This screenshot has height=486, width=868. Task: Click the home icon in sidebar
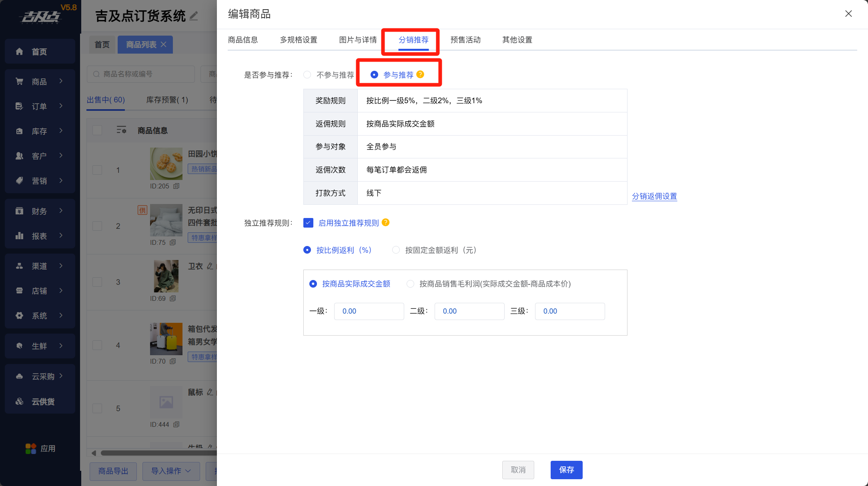pyautogui.click(x=19, y=52)
